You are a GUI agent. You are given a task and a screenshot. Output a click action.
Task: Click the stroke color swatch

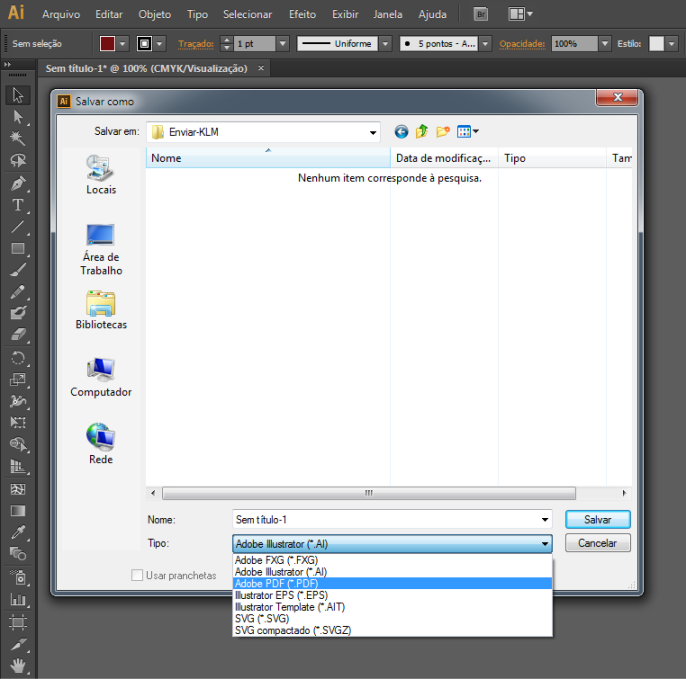click(x=144, y=44)
